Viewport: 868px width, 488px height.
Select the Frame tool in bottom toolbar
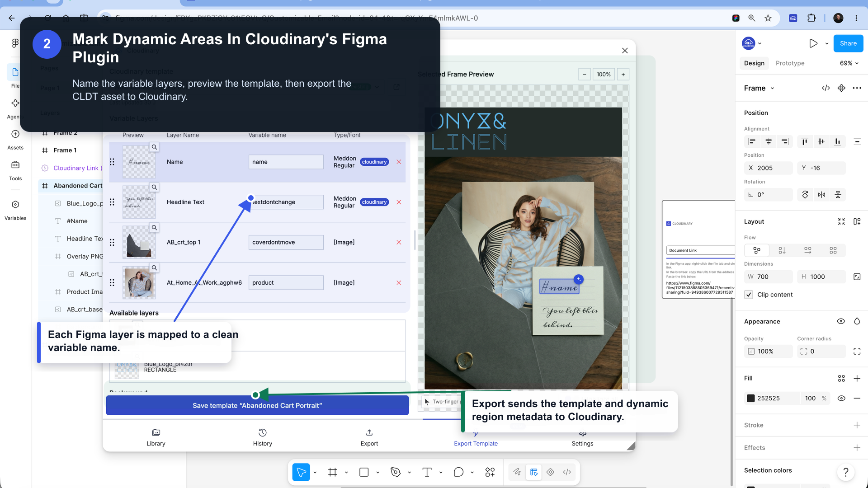coord(333,472)
